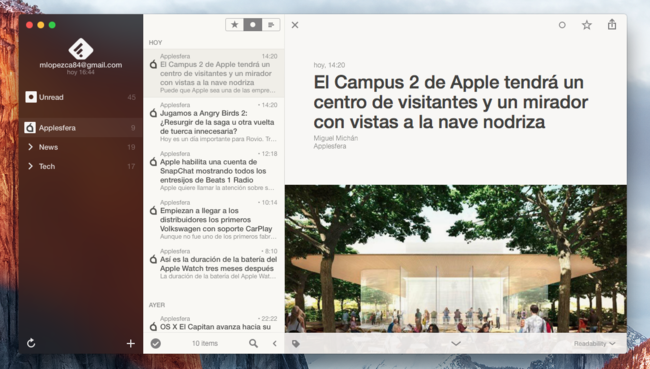Screen dimensions: 650x369
Task: Click Applesfera source under the headline
Action: coord(330,146)
